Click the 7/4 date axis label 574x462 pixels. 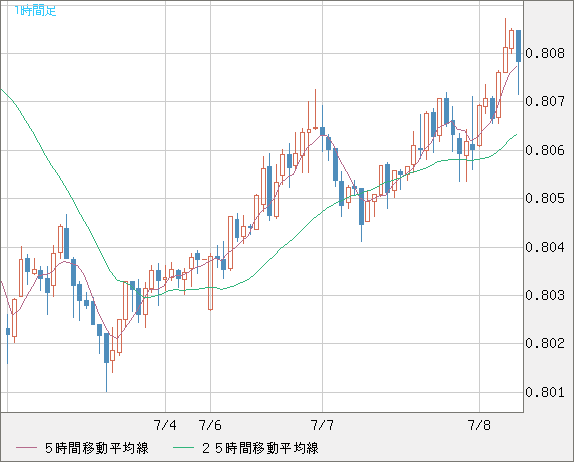click(x=165, y=425)
